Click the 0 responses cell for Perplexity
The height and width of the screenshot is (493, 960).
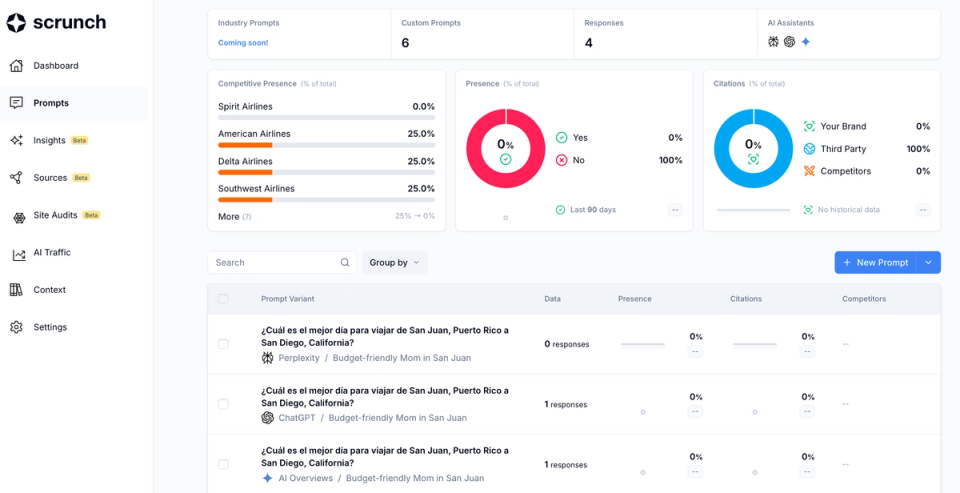[567, 344]
